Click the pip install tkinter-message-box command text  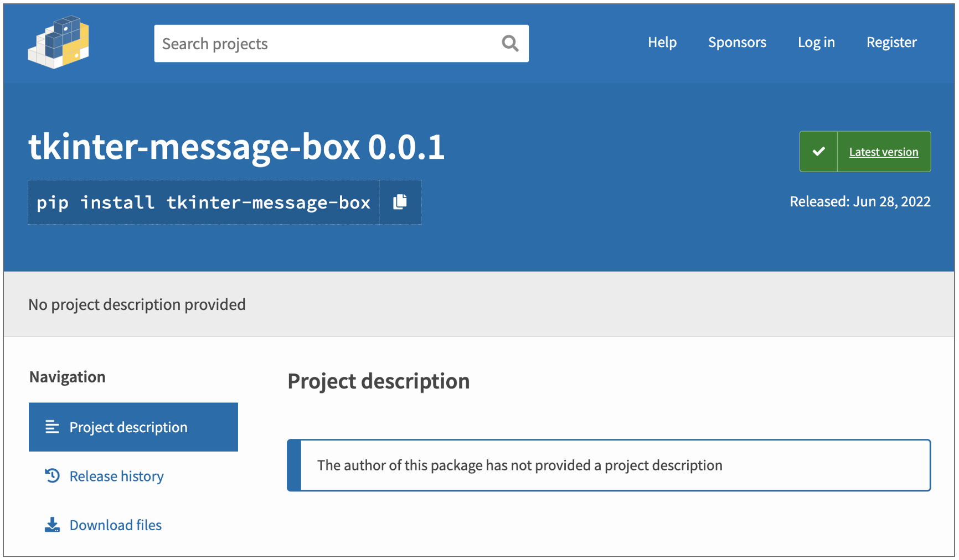tap(203, 203)
